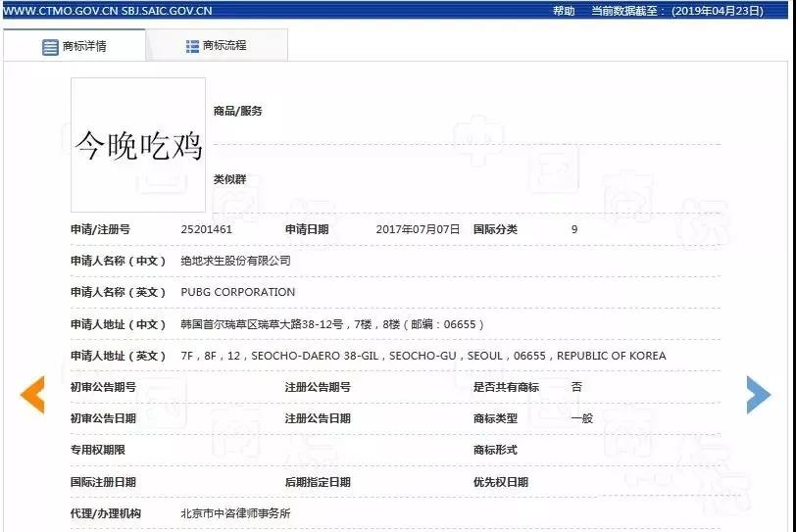Click the 商标流程 tab list icon
Image resolution: width=796 pixels, height=532 pixels.
[192, 46]
